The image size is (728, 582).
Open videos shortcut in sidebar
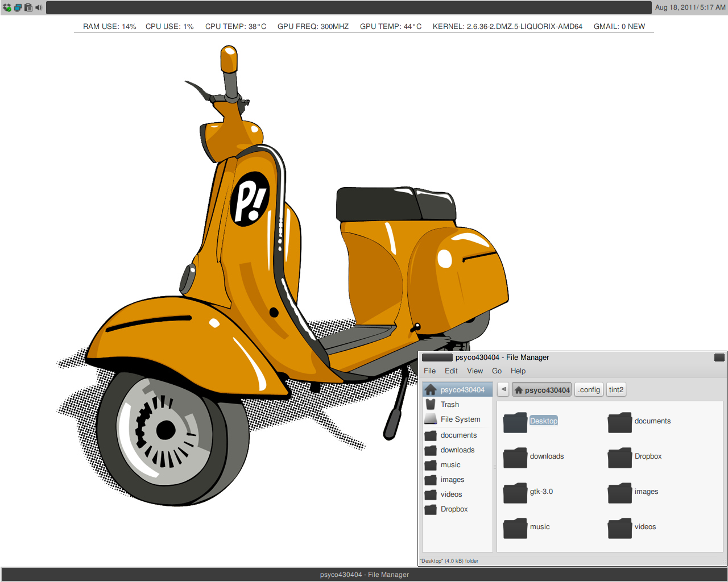coord(457,494)
